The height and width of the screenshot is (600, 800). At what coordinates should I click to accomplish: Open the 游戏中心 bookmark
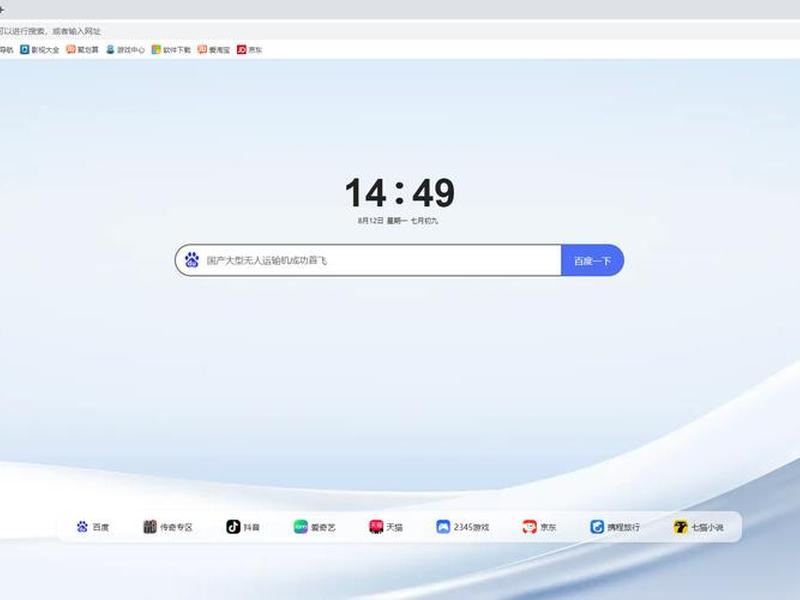[126, 49]
